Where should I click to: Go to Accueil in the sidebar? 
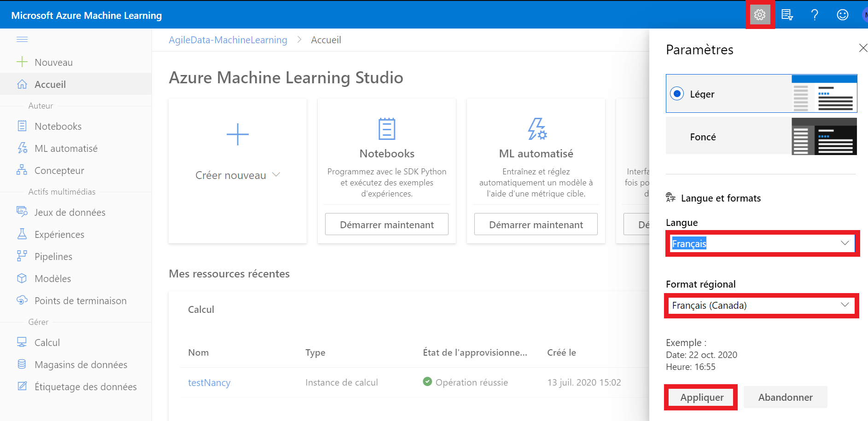76,84
